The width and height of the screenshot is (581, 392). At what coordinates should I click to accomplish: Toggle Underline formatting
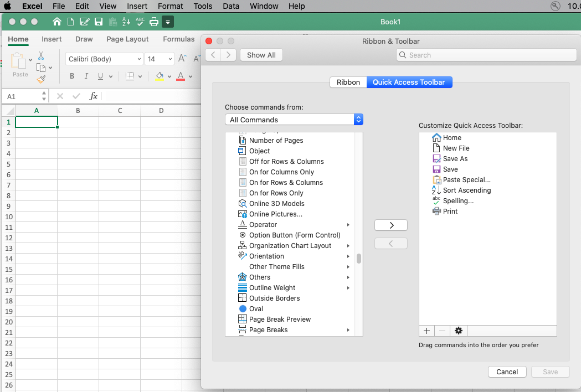(x=100, y=76)
